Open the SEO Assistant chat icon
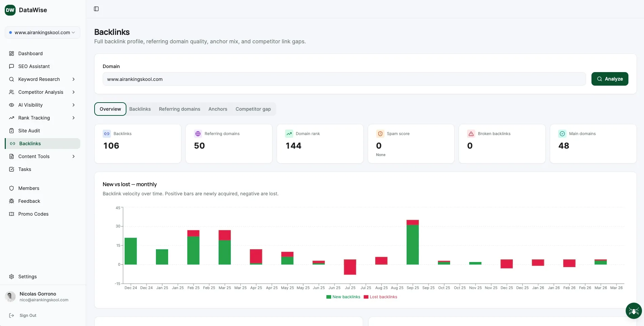 [x=12, y=66]
